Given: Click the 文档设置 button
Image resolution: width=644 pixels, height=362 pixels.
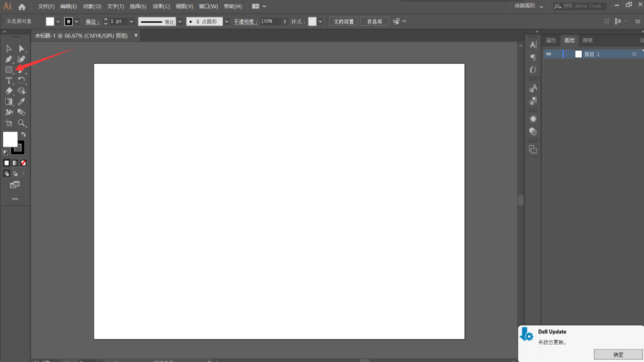Looking at the screenshot, I should coord(343,21).
